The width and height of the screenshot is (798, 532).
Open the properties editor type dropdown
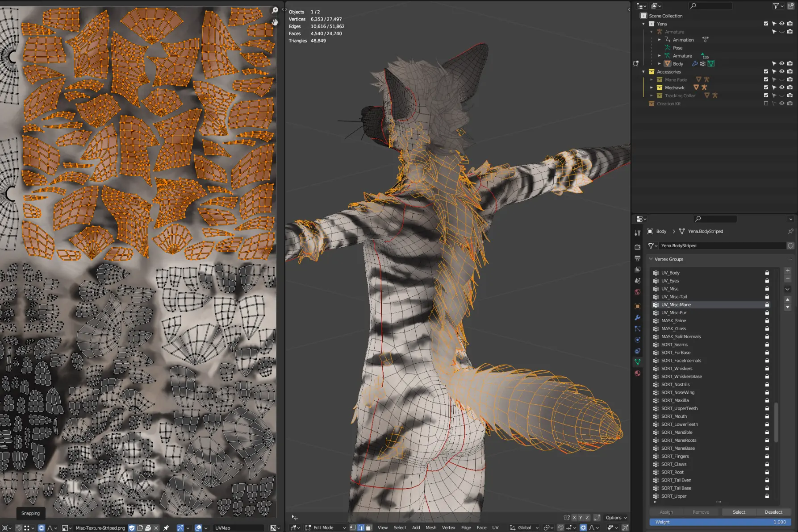coord(641,219)
